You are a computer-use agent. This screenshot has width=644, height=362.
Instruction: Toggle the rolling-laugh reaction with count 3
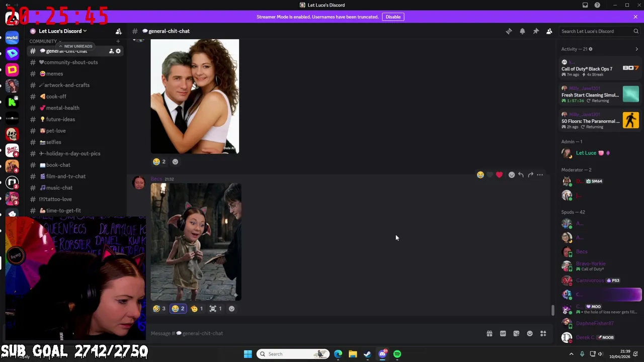pos(159,309)
